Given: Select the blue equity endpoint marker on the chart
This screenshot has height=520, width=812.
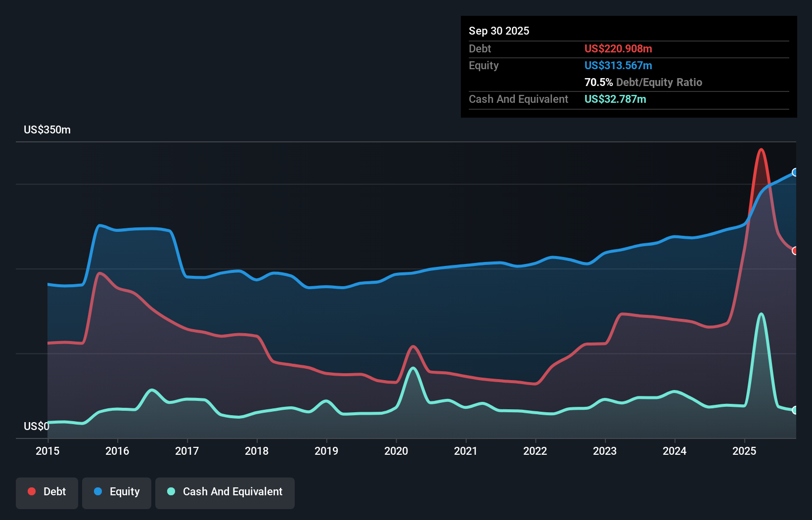Looking at the screenshot, I should click(795, 173).
